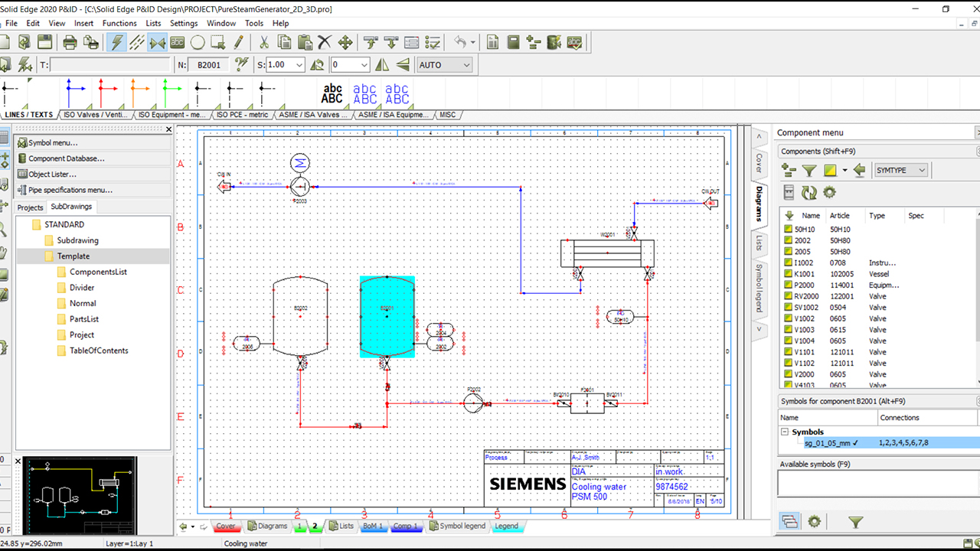Click the undo arrow icon

coord(459,42)
